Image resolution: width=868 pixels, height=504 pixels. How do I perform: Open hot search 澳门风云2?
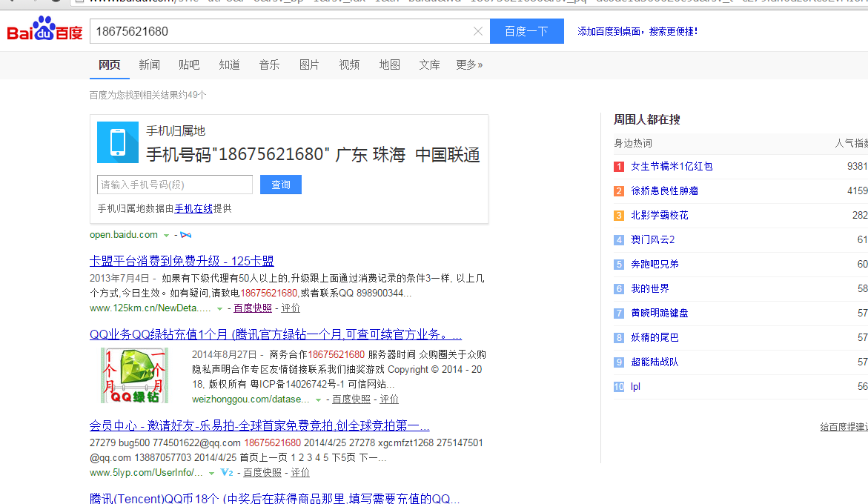tap(652, 239)
